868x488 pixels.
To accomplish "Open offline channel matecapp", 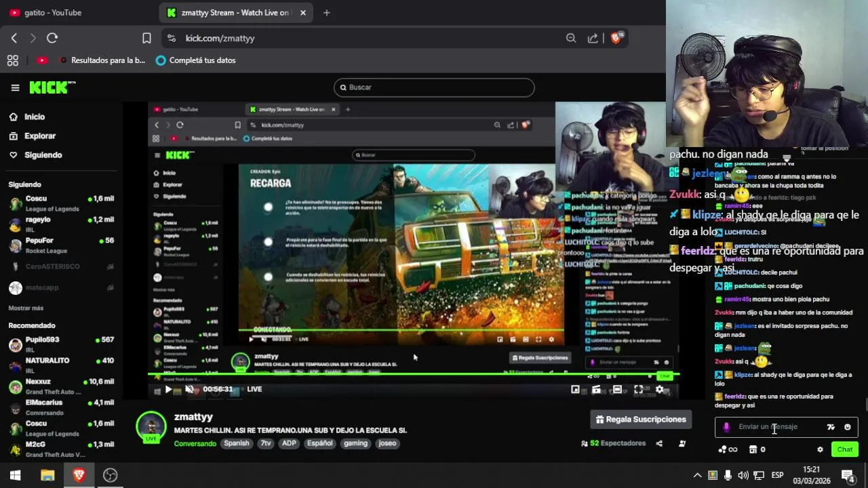I will pyautogui.click(x=61, y=288).
